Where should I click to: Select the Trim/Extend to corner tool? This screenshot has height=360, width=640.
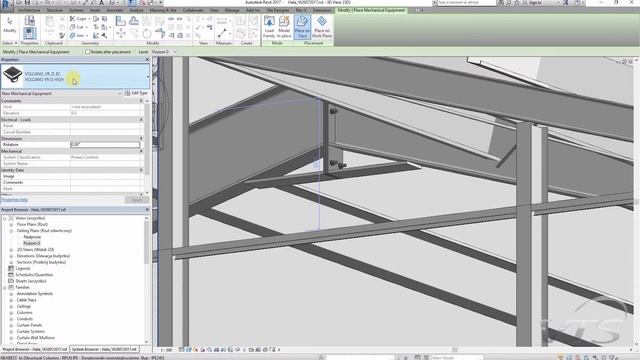click(160, 33)
